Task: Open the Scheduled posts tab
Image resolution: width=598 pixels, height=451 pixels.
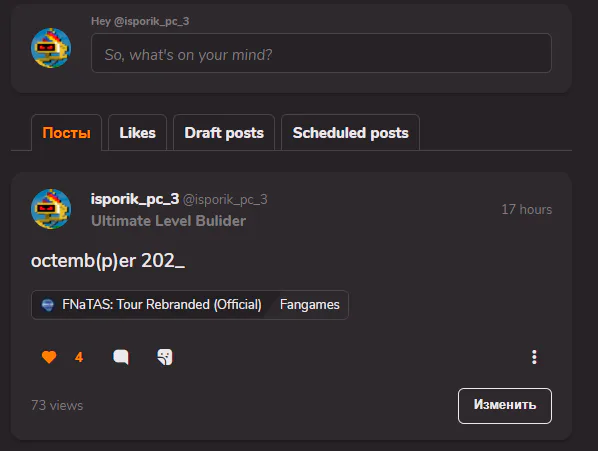Action: click(x=350, y=133)
